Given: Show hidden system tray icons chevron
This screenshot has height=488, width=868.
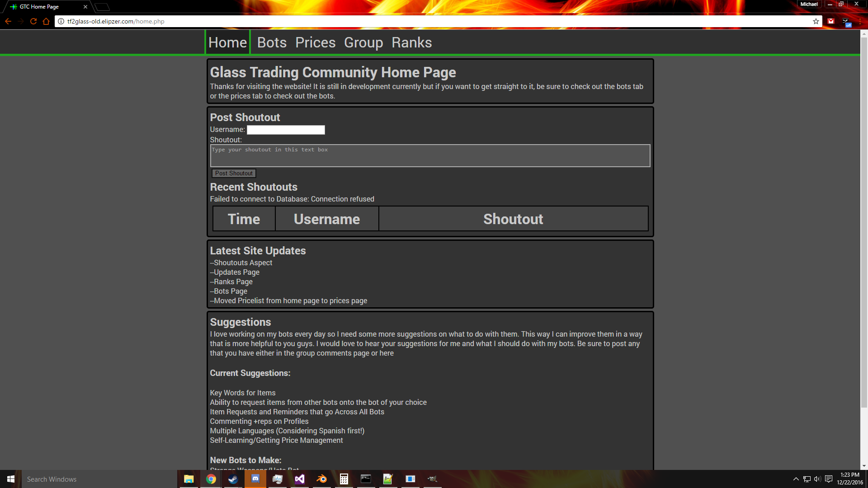Looking at the screenshot, I should [x=796, y=479].
